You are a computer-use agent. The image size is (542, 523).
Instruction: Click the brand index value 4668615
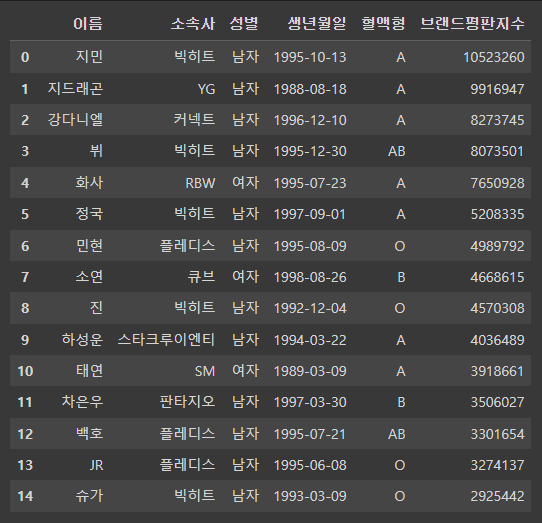click(x=497, y=278)
